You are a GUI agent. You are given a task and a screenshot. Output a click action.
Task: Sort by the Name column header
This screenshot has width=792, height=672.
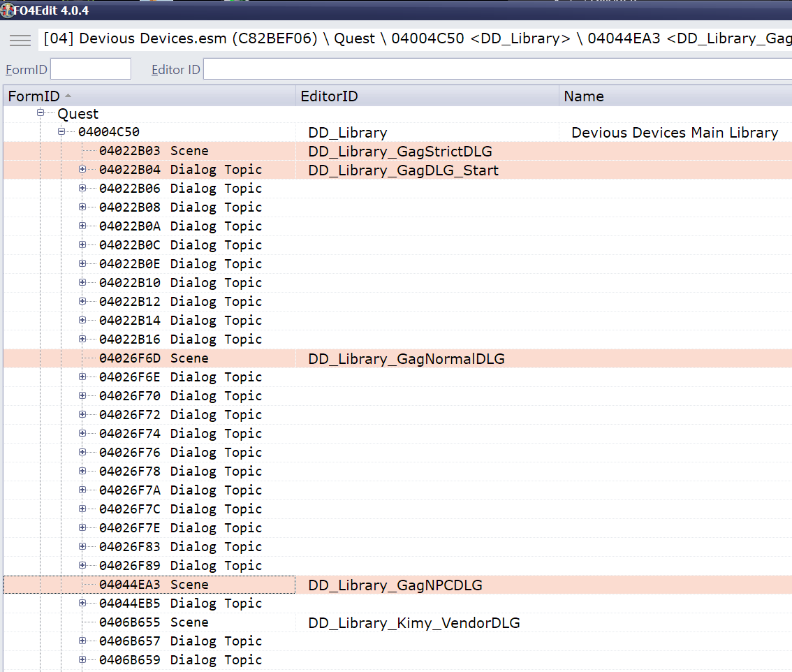[x=675, y=96]
